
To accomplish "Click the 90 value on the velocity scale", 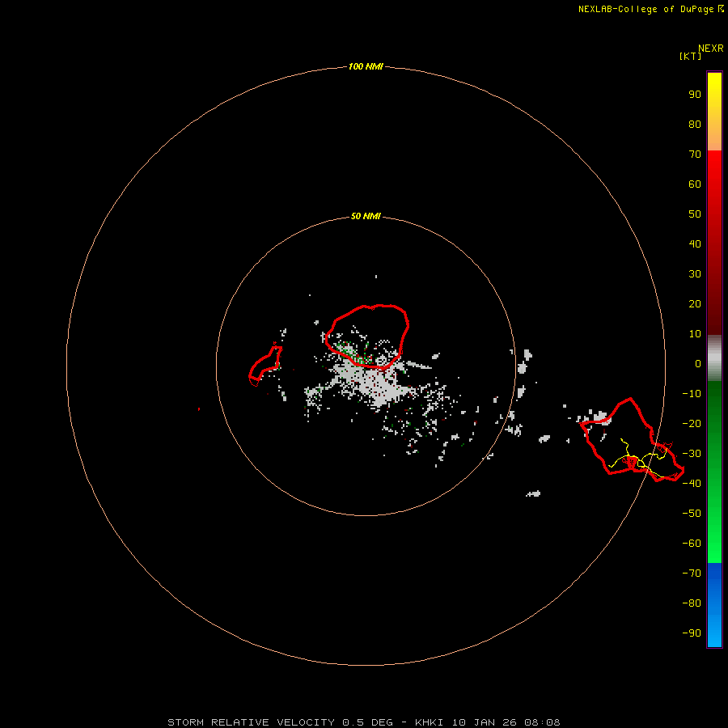I will (x=695, y=95).
